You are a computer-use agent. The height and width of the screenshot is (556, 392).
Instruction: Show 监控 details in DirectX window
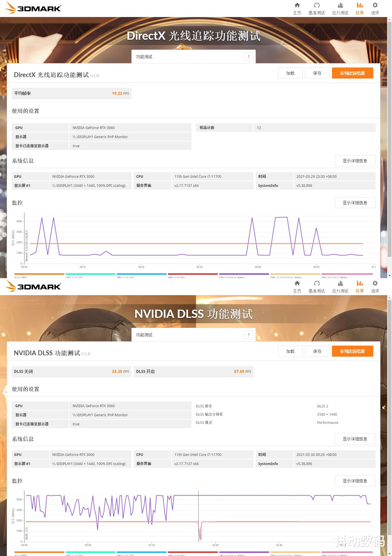coord(355,203)
